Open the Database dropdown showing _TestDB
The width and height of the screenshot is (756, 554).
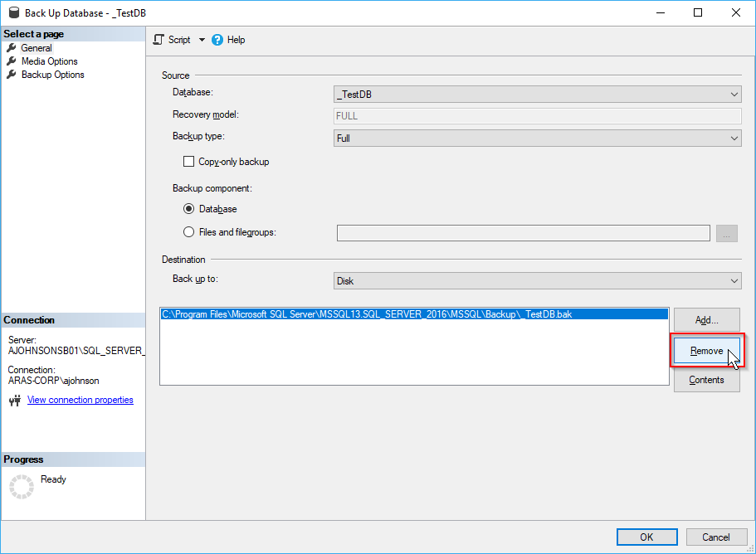(x=537, y=95)
